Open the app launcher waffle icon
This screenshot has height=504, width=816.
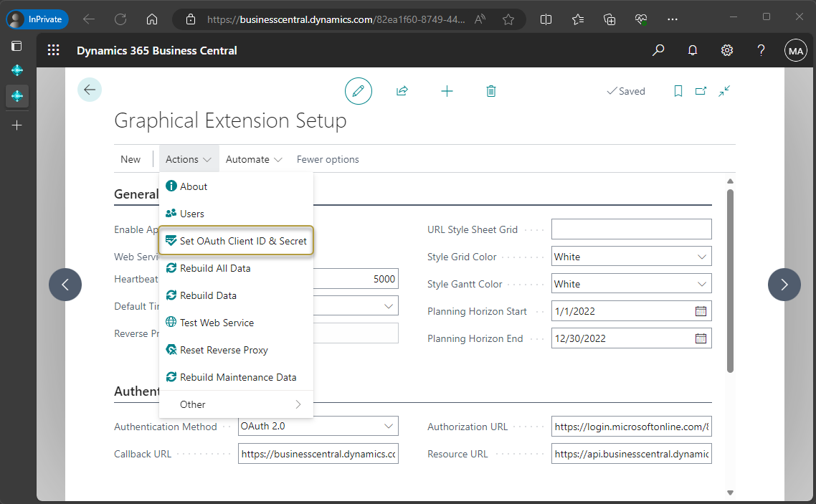coord(54,50)
